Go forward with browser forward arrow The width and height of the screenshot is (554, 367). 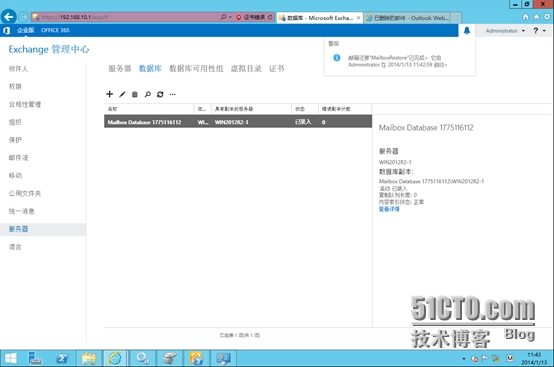tap(24, 17)
